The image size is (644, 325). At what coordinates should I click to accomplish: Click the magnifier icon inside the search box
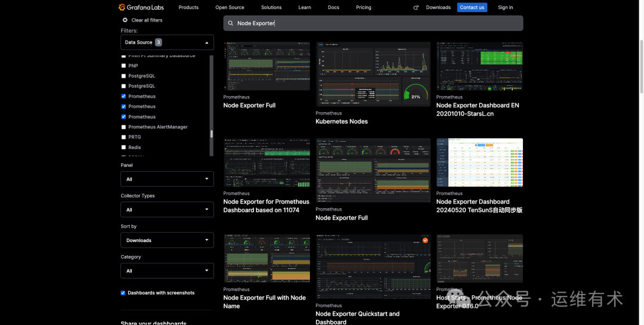click(x=230, y=23)
